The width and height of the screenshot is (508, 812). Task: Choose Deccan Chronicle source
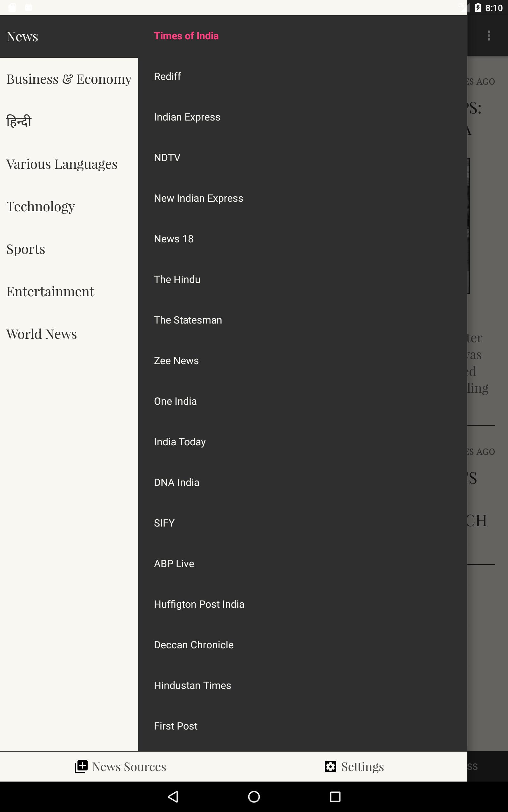point(303,645)
